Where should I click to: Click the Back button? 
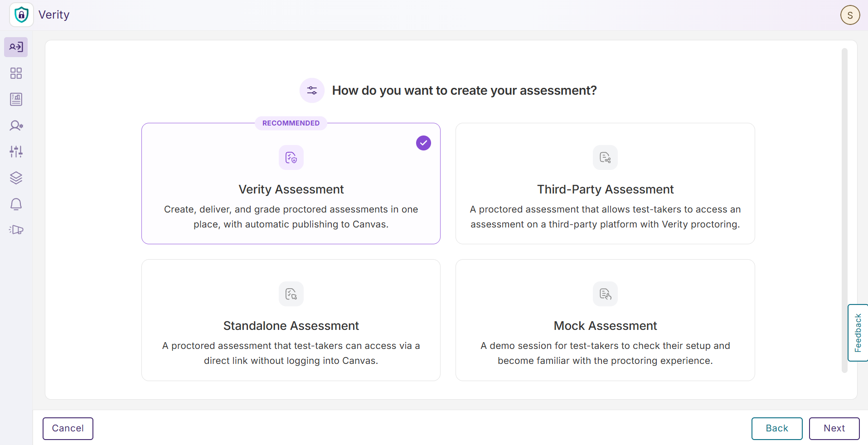pyautogui.click(x=777, y=428)
